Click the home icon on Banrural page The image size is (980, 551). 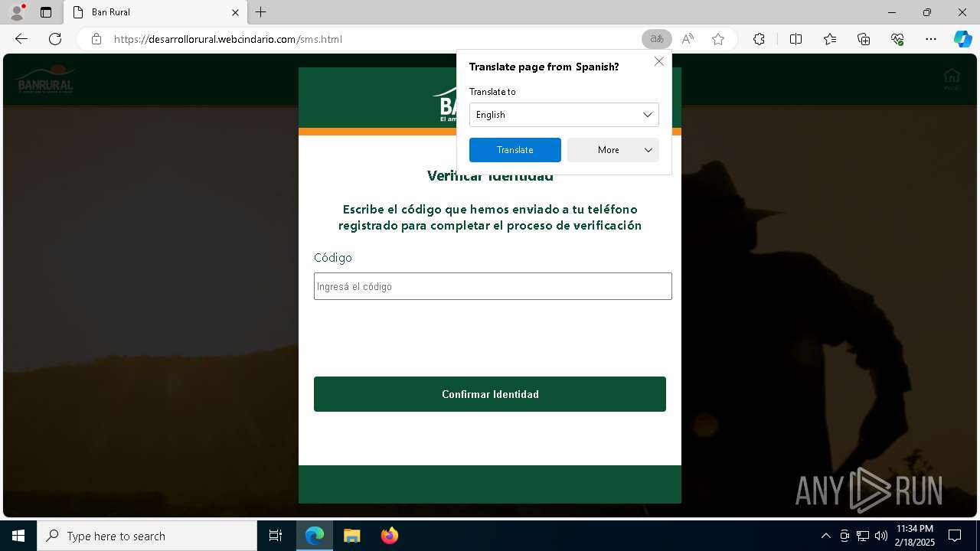[952, 79]
